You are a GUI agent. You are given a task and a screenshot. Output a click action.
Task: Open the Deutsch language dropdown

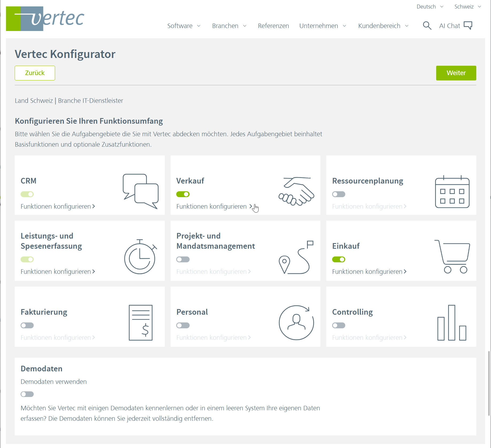click(x=430, y=7)
